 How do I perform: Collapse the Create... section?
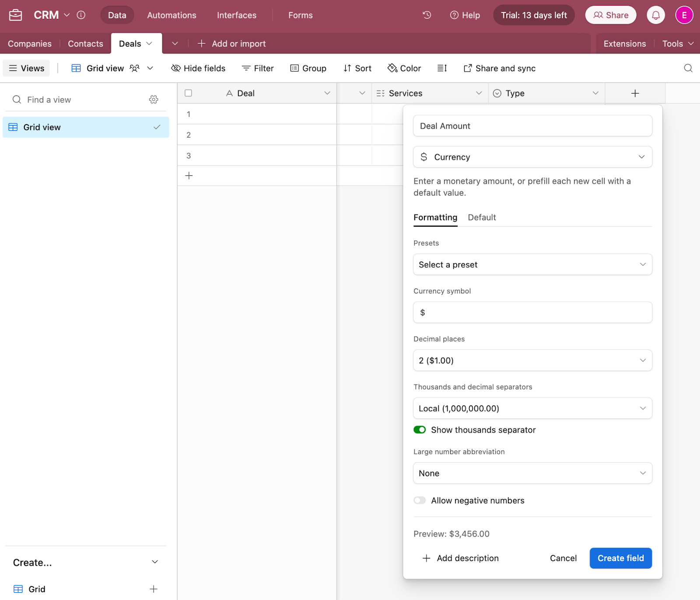tap(155, 562)
